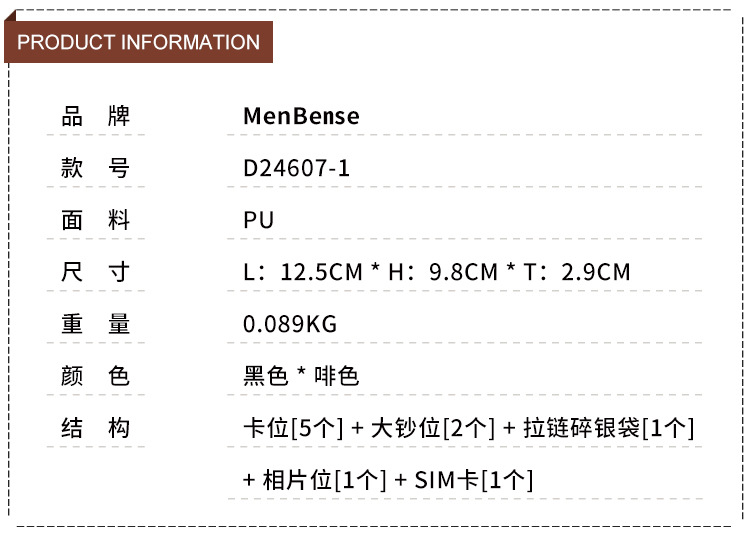The height and width of the screenshot is (551, 750).
Task: Select the MenBense brand name
Action: coord(301,116)
